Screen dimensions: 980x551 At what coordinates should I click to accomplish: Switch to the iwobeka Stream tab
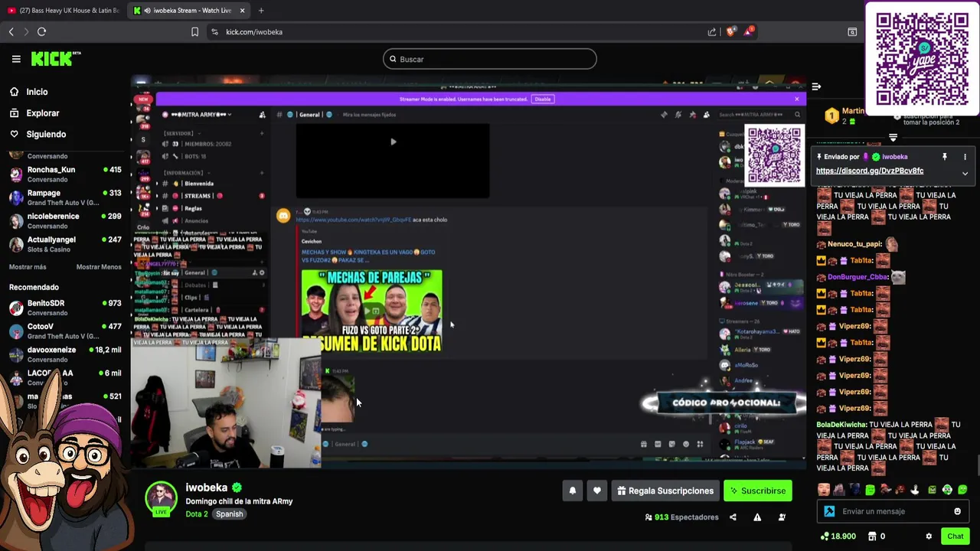(188, 11)
